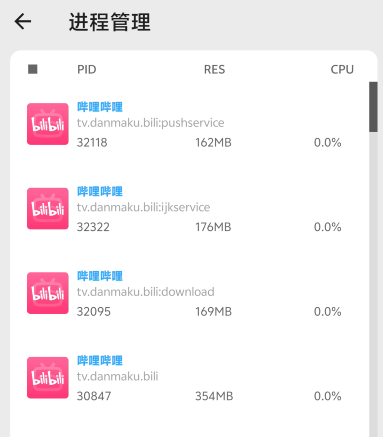Click the 0.0% CPU value of ijkservice

(327, 227)
